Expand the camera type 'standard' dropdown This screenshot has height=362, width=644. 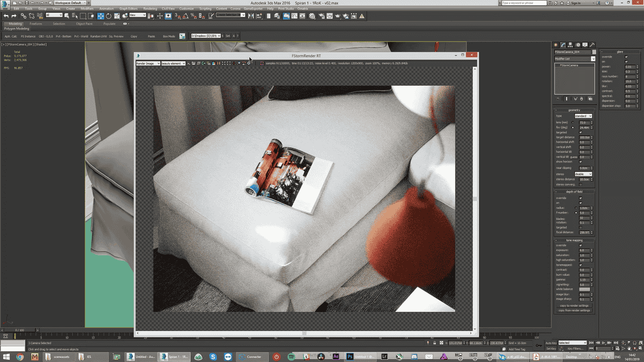tap(583, 116)
